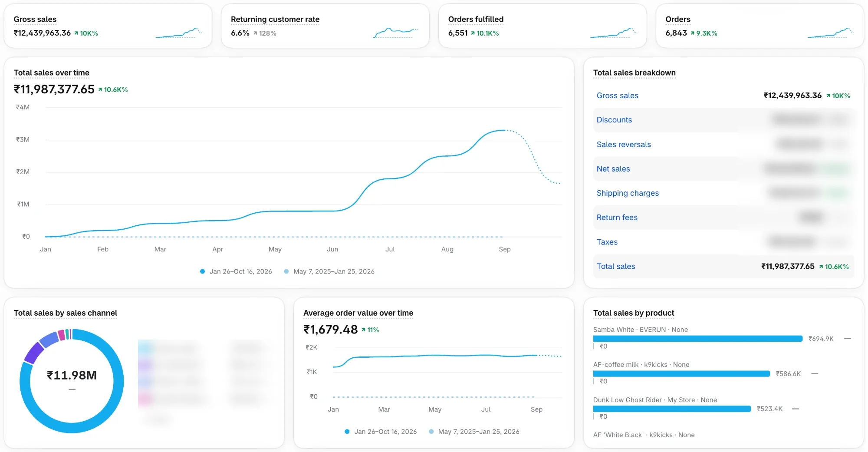
Task: Click the ₹11,987,377.65 total sales headline value
Action: pos(54,89)
